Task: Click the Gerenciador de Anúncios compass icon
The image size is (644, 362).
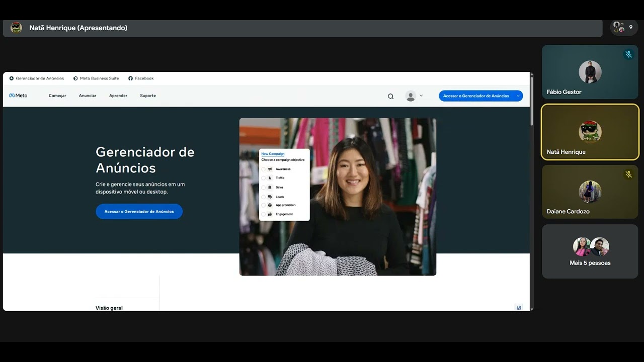Action: click(x=12, y=78)
